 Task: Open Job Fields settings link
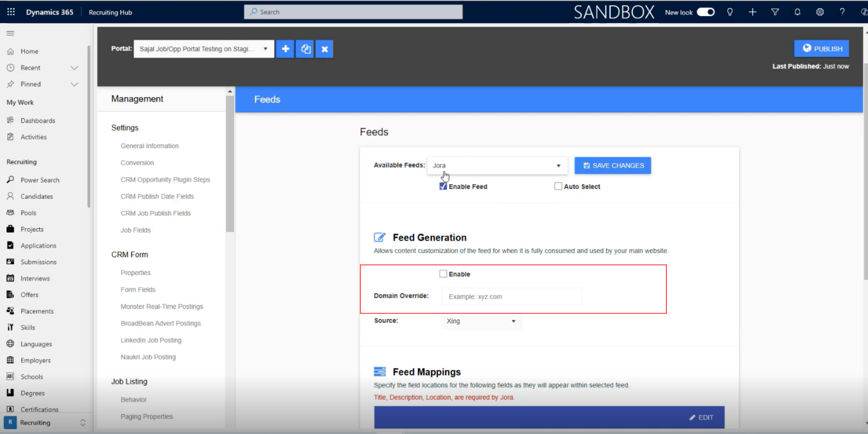(x=136, y=230)
